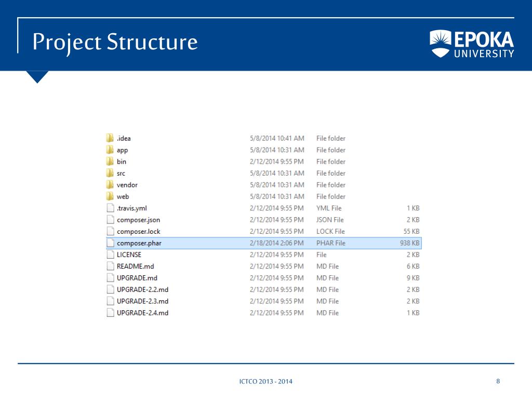Select the .idea folder name
This screenshot has width=532, height=399.
pyautogui.click(x=124, y=138)
